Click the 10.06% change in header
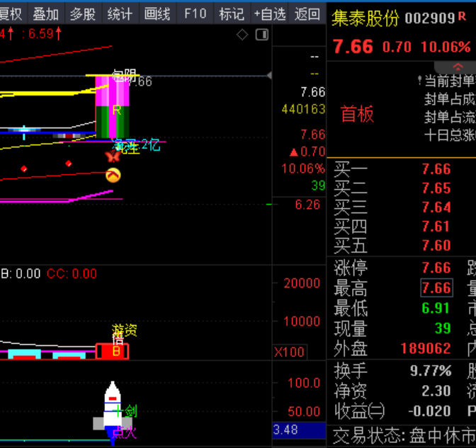Viewport: 476px width, 448px height. tap(446, 47)
